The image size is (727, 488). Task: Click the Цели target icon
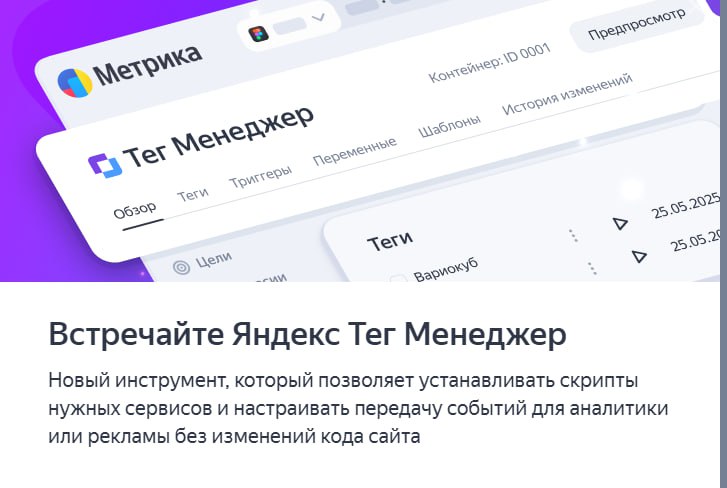point(181,267)
